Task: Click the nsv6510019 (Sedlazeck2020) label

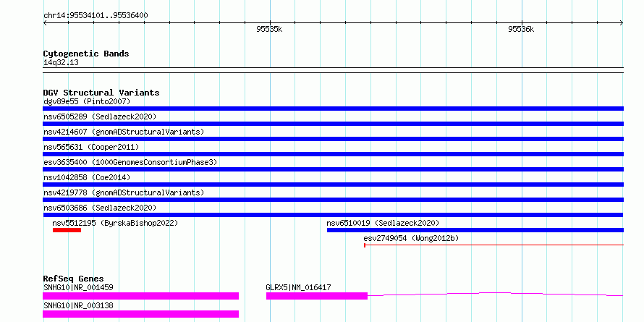Action: click(x=384, y=223)
